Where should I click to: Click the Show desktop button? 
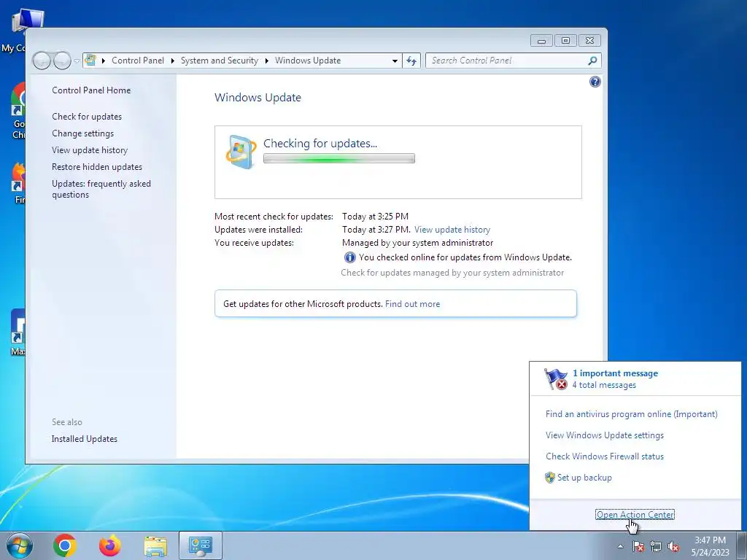(742, 545)
